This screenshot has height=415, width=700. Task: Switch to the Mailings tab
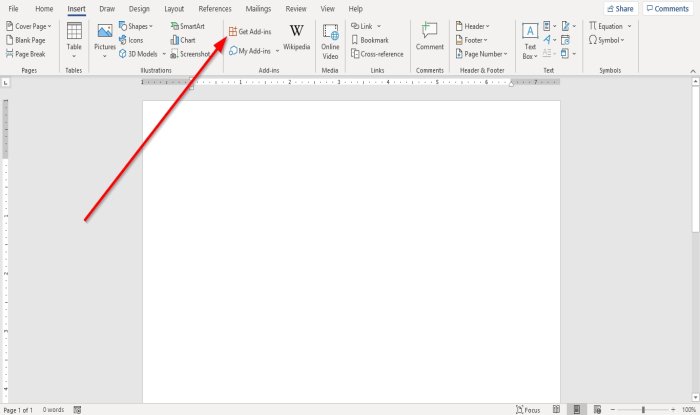coord(258,8)
